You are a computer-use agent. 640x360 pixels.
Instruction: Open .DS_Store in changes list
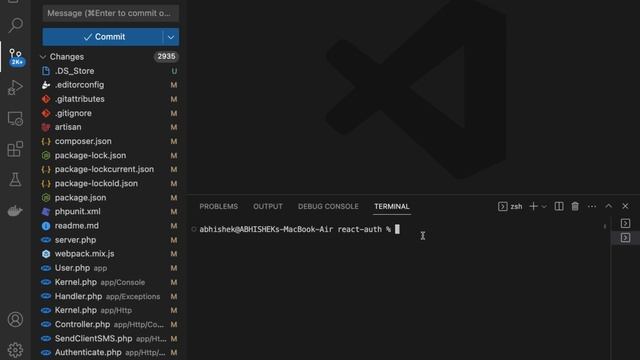109,71
